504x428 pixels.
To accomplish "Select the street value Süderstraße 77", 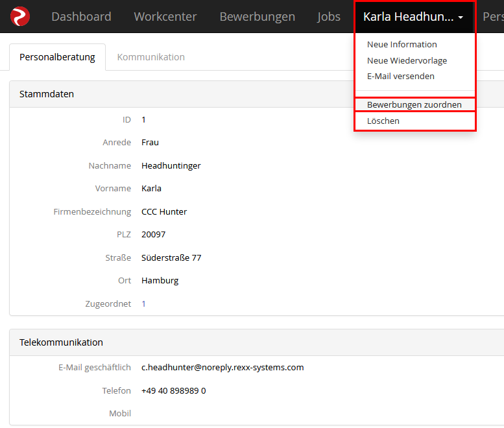I will pyautogui.click(x=171, y=257).
